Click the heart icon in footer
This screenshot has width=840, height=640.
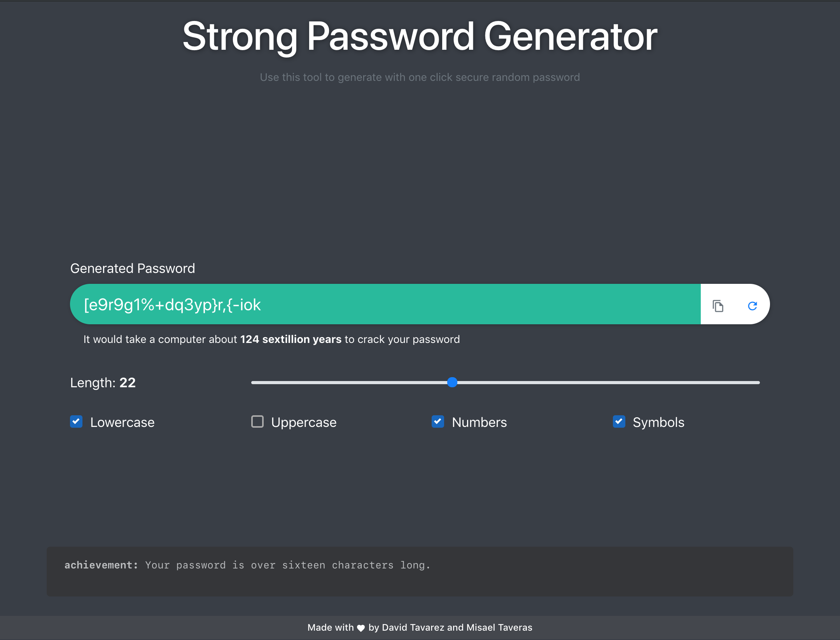pos(361,628)
